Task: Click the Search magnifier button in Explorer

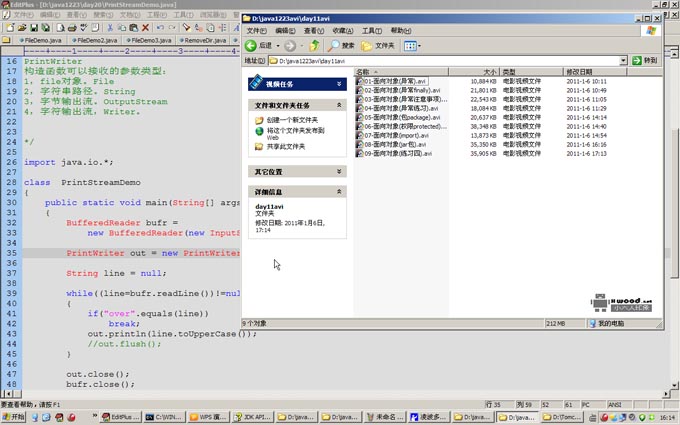Action: (341, 46)
